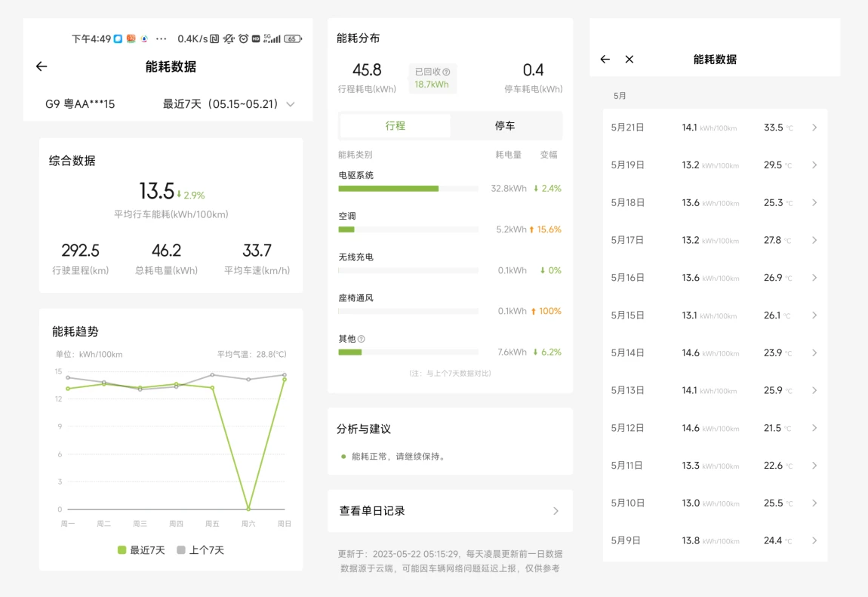Switch to the 停车 tab
Screen dimensions: 868x597
click(505, 126)
